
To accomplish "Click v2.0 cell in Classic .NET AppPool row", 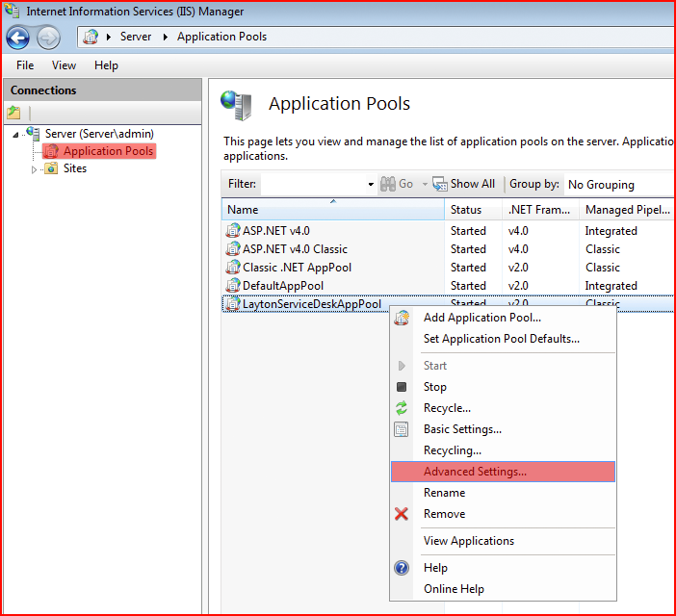I will click(x=518, y=268).
